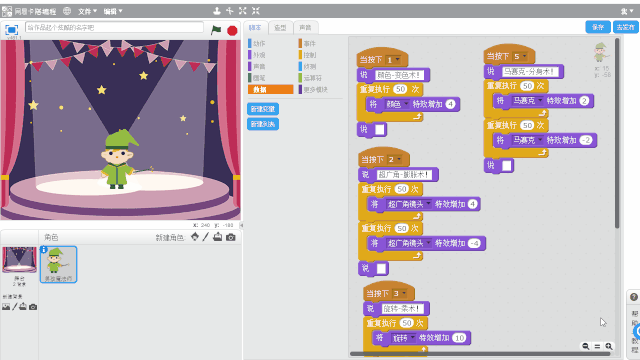Open sprite info via blue i badge
The height and width of the screenshot is (360, 640).
pyautogui.click(x=44, y=249)
